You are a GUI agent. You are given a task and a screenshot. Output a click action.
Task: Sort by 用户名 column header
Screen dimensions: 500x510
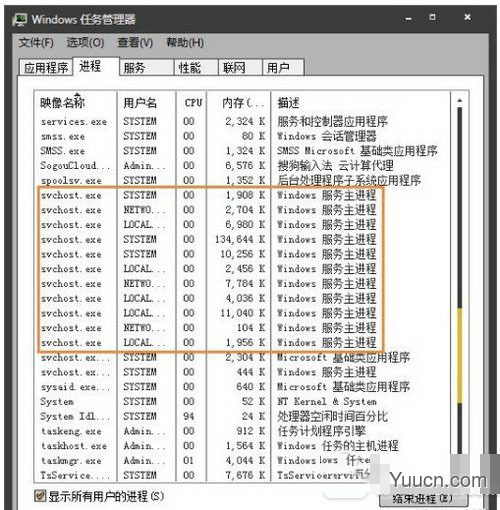pos(146,103)
